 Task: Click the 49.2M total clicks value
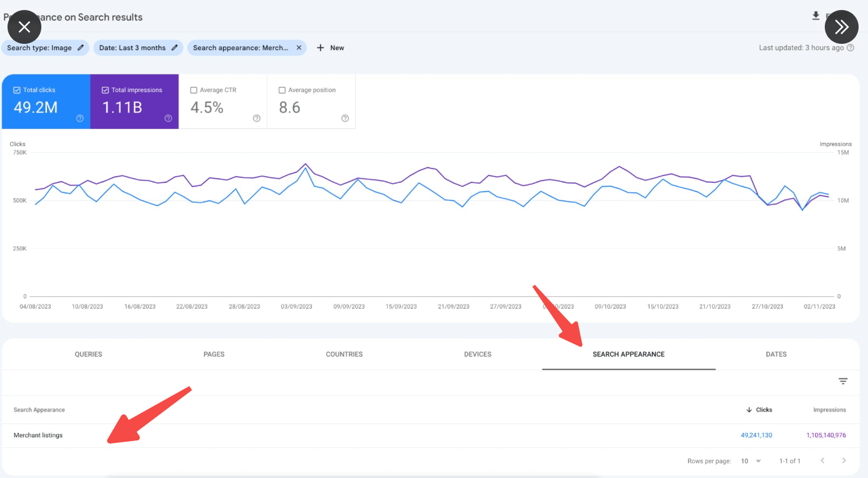pos(35,107)
